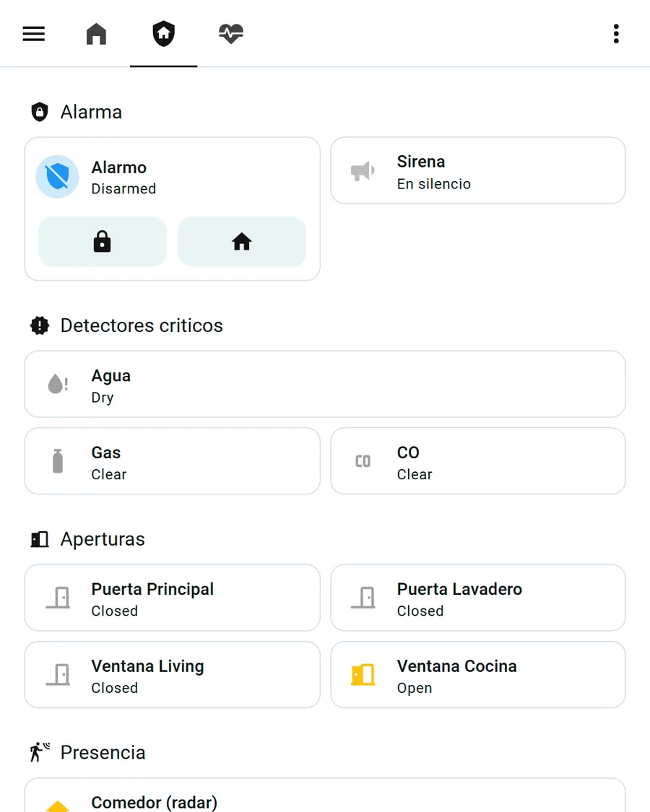The image size is (650, 812).
Task: Arm home with the house button
Action: pos(242,242)
